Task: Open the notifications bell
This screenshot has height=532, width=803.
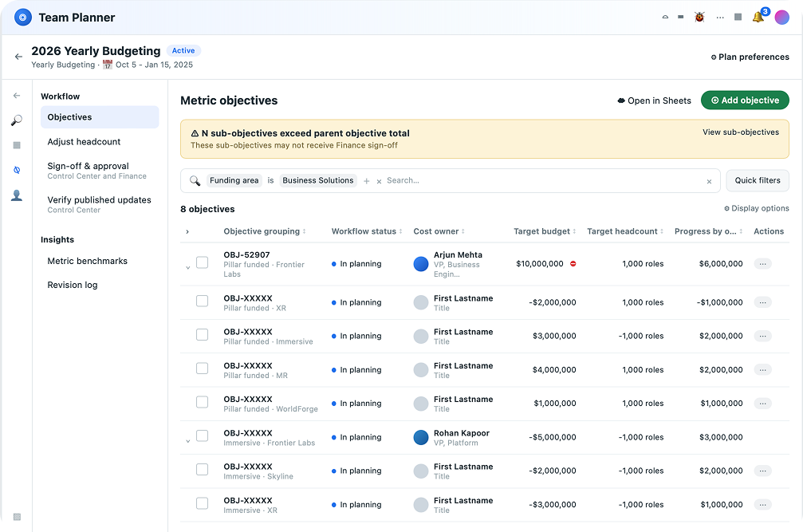Action: coord(758,18)
